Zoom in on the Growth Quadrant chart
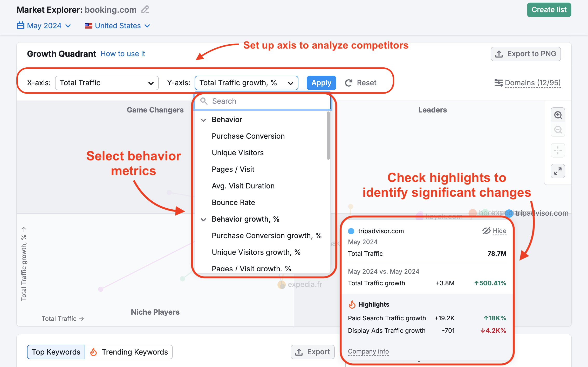The height and width of the screenshot is (367, 588). 558,115
